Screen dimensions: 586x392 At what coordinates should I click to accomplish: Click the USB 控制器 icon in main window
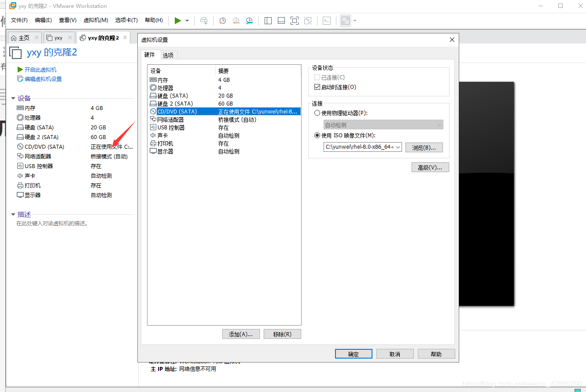(20, 166)
